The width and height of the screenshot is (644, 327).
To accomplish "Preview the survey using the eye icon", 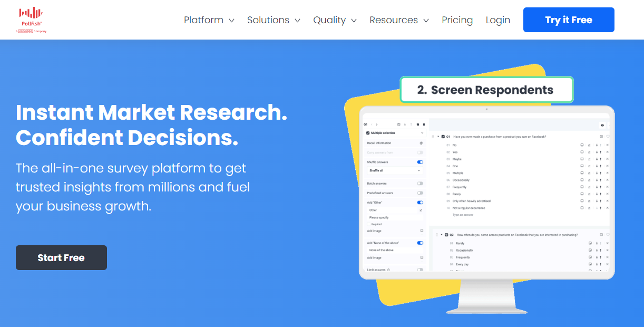I will pyautogui.click(x=602, y=126).
